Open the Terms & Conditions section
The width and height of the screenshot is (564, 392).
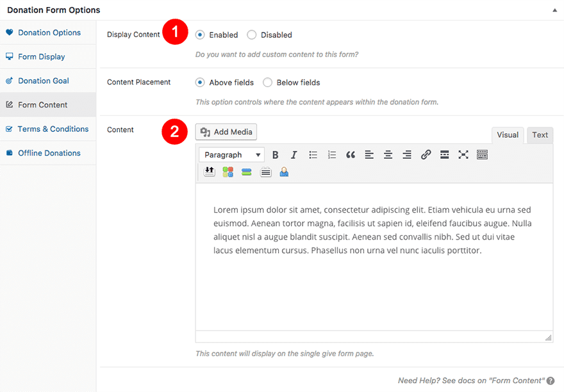click(53, 129)
